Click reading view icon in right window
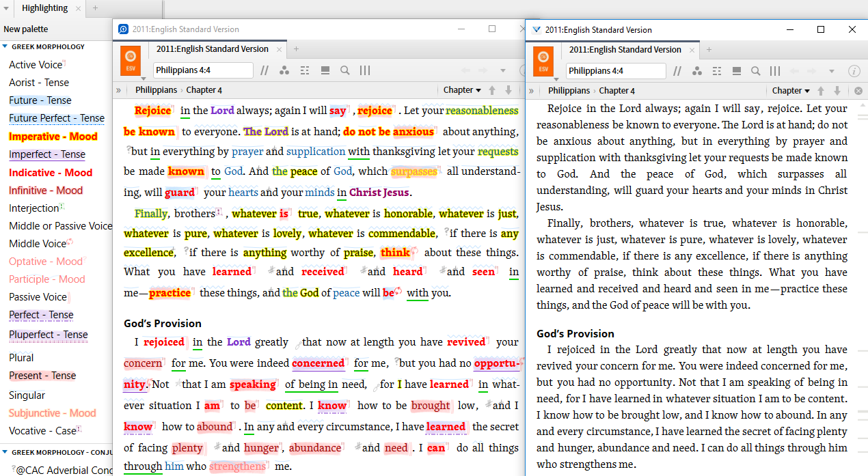Screen dimensions: 868x476 [737, 71]
